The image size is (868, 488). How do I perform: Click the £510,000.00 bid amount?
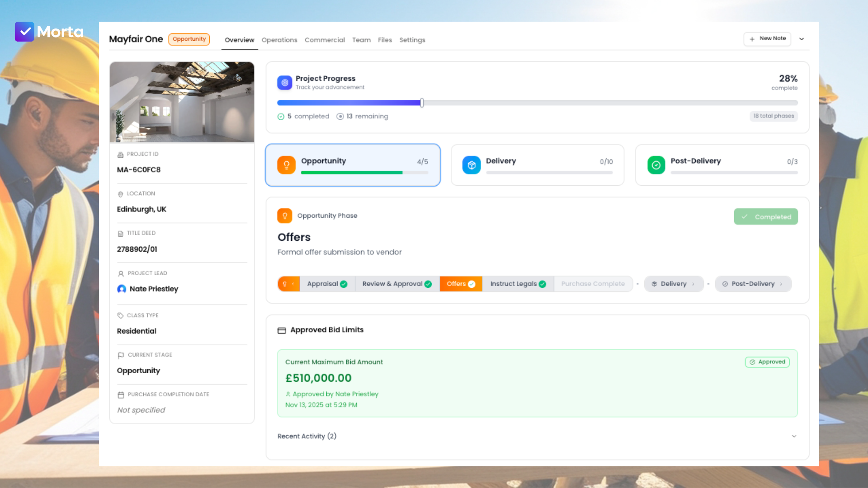point(318,378)
